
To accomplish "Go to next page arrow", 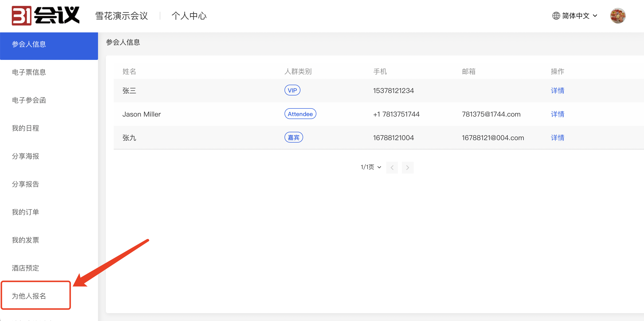I will [x=408, y=168].
